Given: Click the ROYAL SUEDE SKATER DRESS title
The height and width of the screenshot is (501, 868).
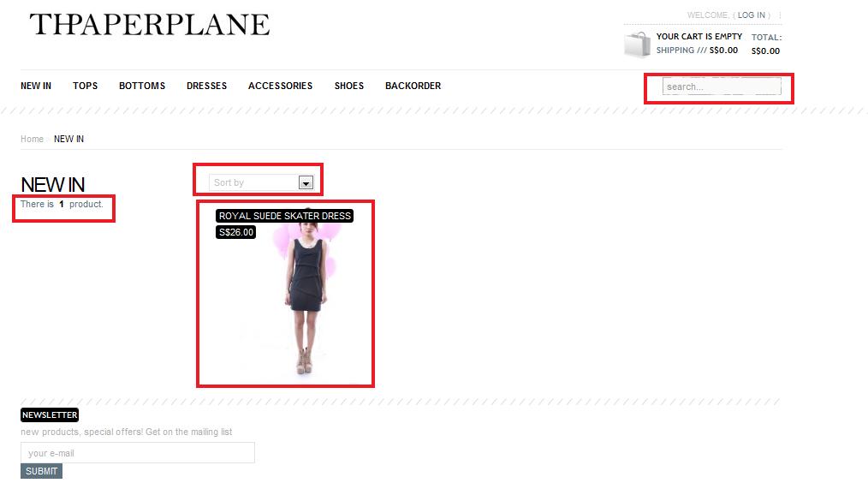Looking at the screenshot, I should pos(284,216).
